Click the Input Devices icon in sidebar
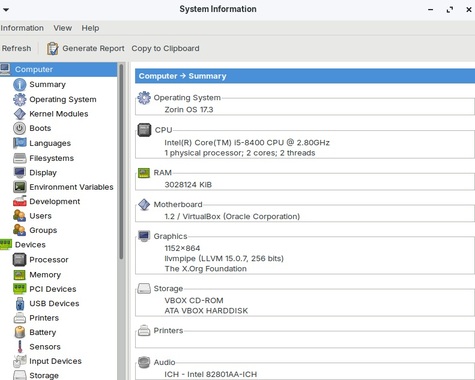 (20, 361)
